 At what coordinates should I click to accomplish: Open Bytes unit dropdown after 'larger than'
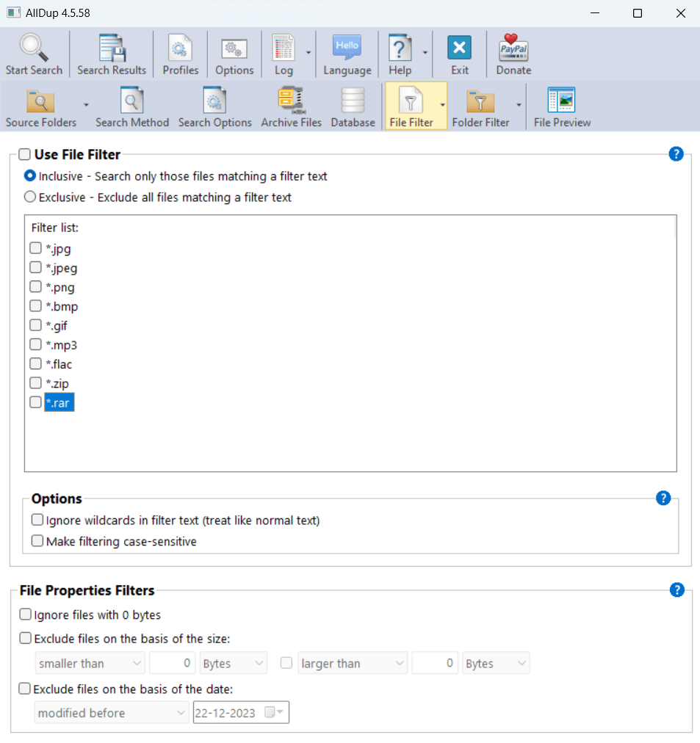click(x=497, y=663)
